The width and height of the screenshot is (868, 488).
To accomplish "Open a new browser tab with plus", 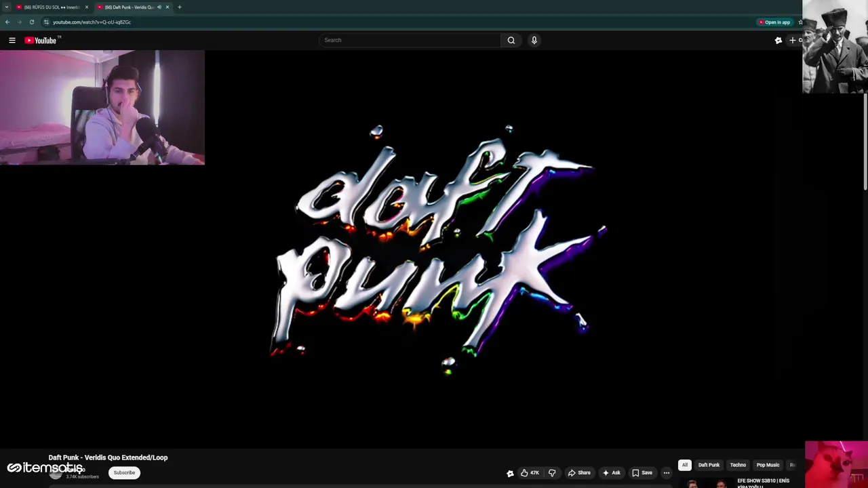I will pos(180,7).
